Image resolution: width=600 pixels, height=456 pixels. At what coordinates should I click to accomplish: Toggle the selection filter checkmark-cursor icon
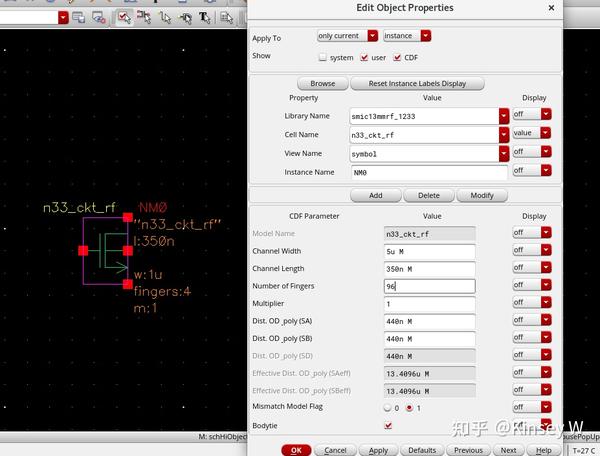(124, 18)
